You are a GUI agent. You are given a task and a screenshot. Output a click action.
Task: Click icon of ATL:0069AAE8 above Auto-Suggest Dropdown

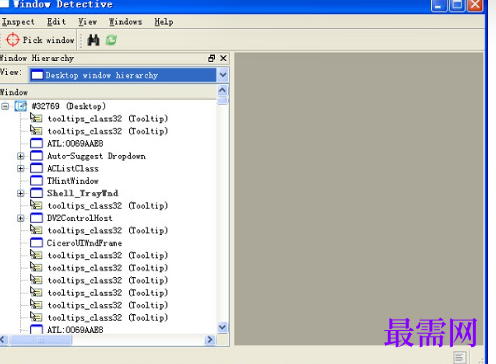tap(36, 144)
